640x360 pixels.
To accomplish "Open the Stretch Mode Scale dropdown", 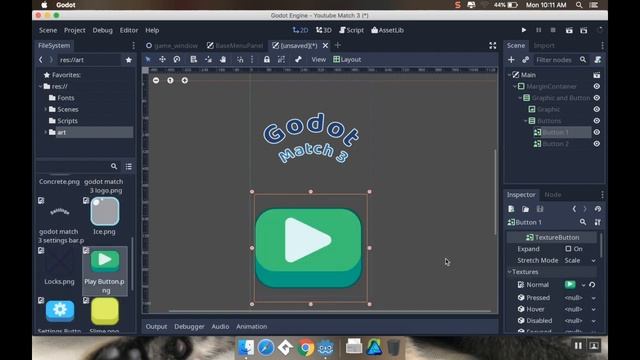I will point(580,260).
